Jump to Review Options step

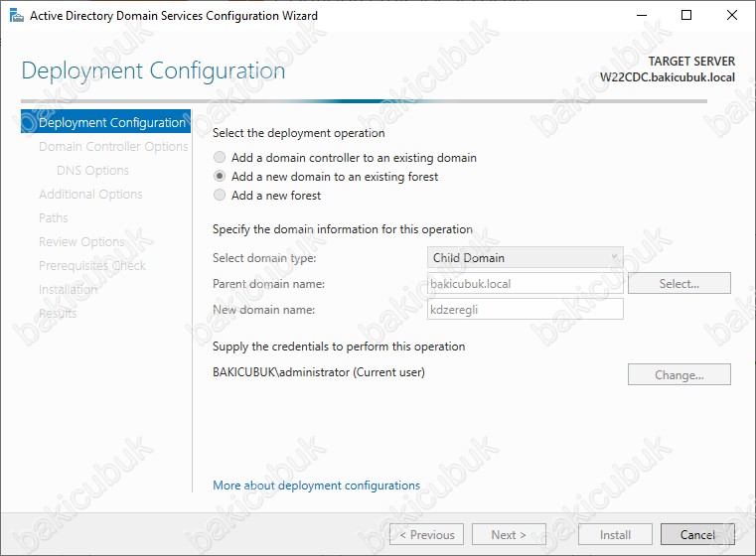81,242
